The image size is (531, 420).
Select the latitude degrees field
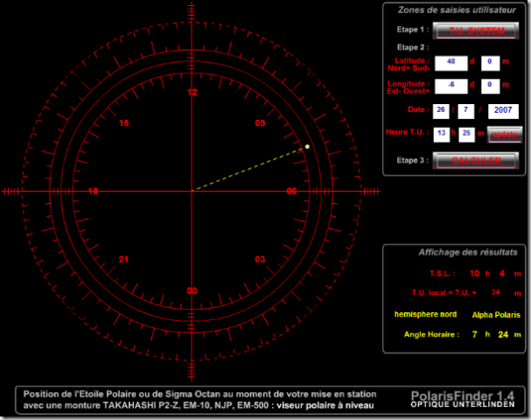coord(451,62)
